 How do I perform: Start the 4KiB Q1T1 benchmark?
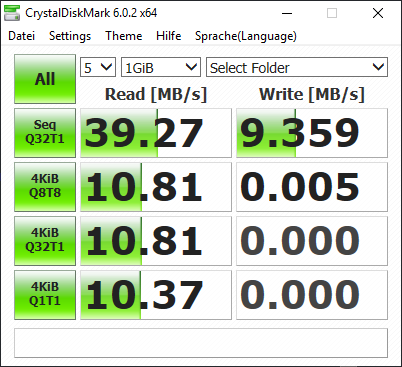(45, 295)
